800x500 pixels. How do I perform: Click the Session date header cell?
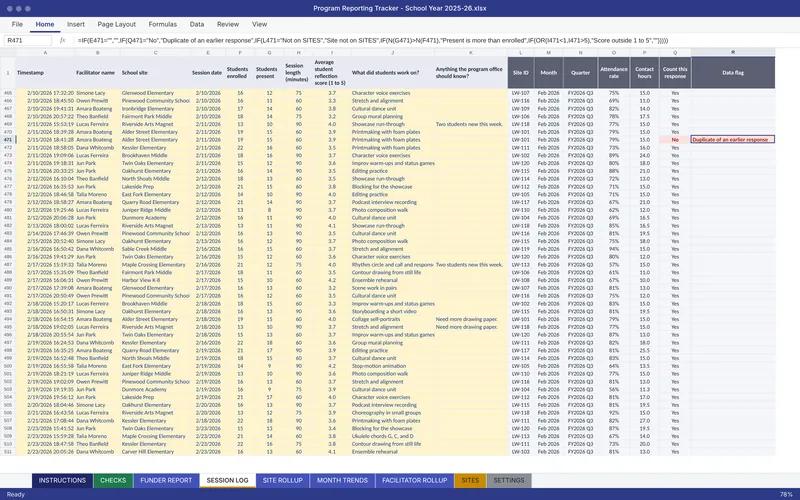pos(208,72)
